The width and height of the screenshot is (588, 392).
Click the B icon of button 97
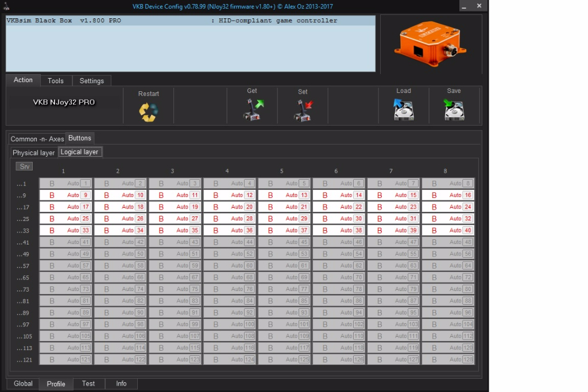(52, 324)
